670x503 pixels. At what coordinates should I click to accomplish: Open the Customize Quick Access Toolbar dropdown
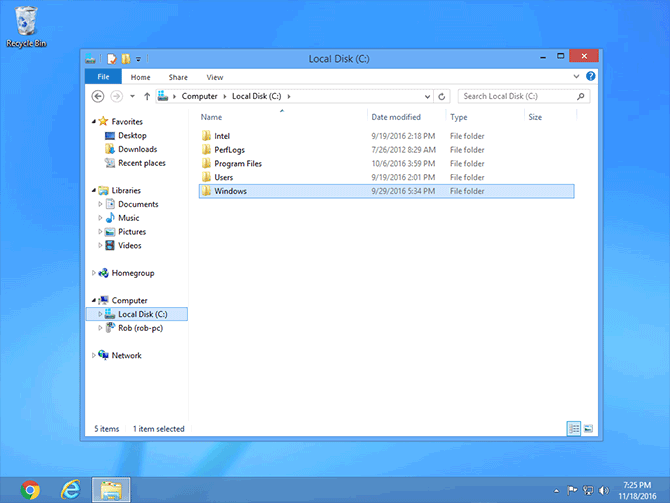click(138, 59)
